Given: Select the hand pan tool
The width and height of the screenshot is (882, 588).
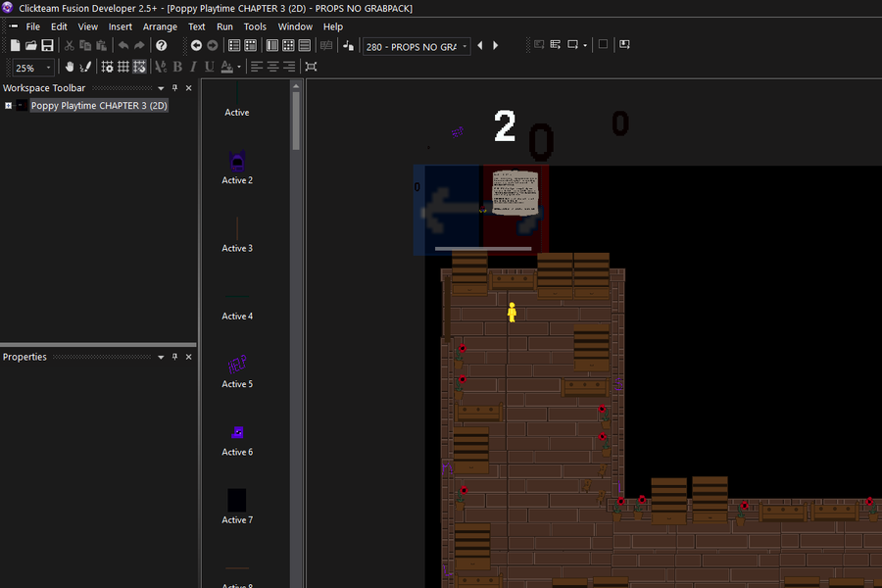Looking at the screenshot, I should (x=70, y=67).
